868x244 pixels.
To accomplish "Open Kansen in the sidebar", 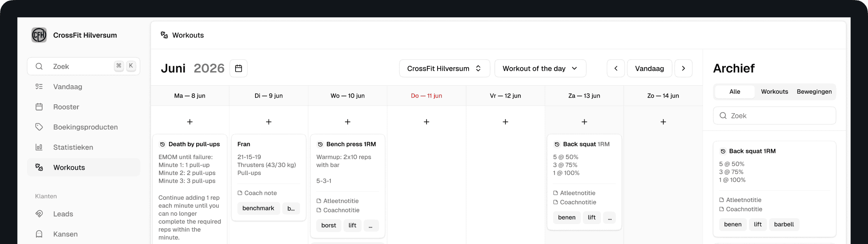I will coord(84,234).
